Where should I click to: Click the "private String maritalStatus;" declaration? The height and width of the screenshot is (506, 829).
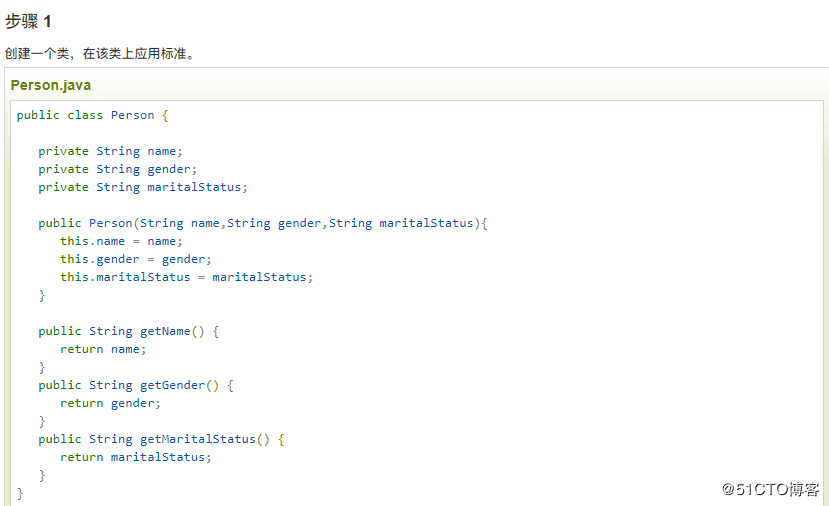pyautogui.click(x=142, y=187)
